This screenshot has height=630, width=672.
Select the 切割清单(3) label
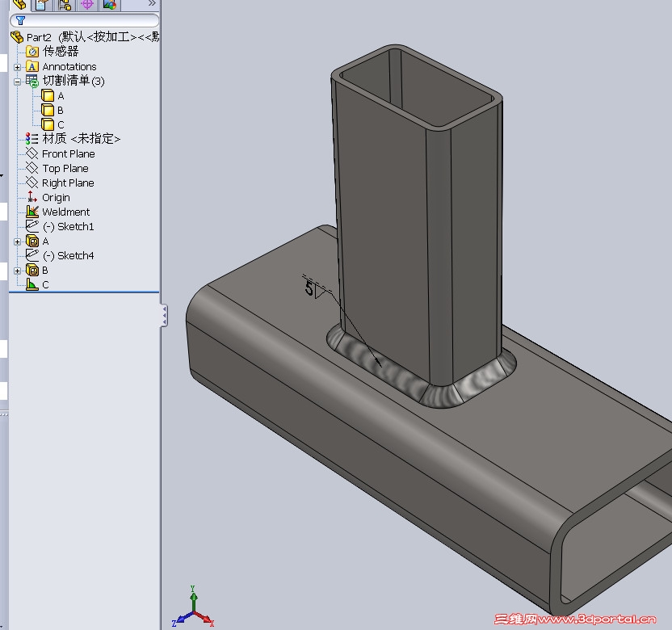73,81
